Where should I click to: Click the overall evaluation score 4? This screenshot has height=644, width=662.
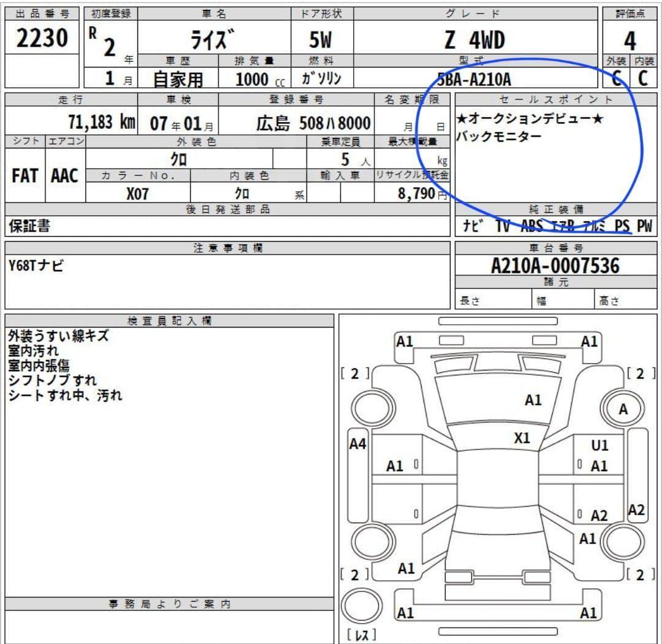(630, 41)
